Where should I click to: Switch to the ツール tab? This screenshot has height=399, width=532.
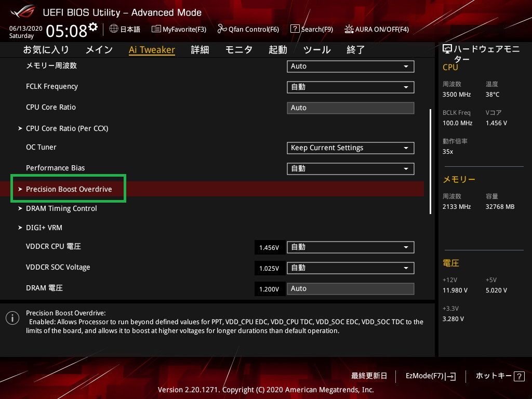pyautogui.click(x=317, y=50)
